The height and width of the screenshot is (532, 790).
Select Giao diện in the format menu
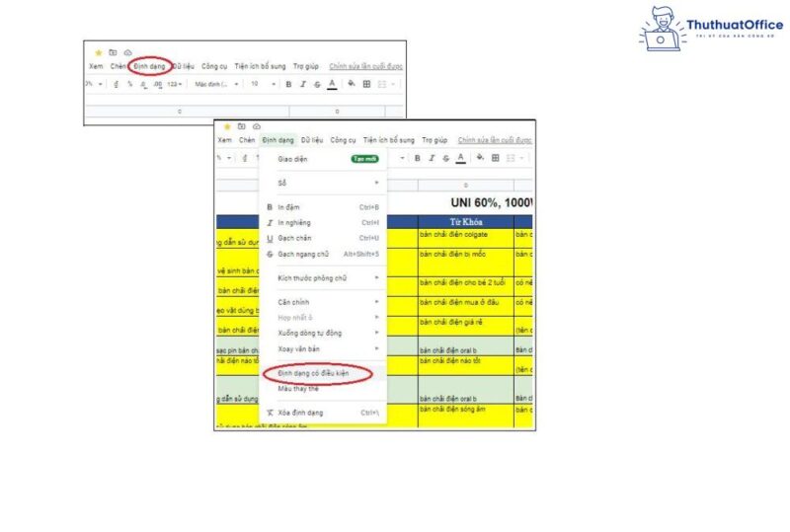pyautogui.click(x=323, y=159)
